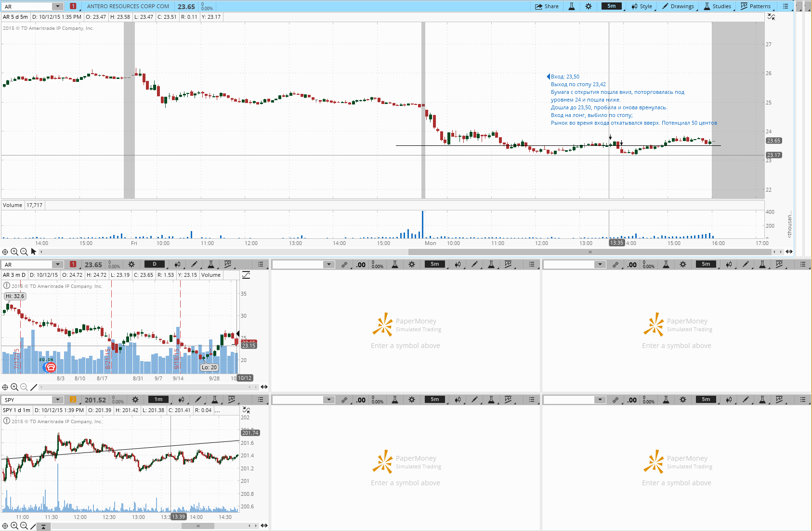812x531 pixels.
Task: Open settings gear in SPY chart
Action: pos(135,400)
